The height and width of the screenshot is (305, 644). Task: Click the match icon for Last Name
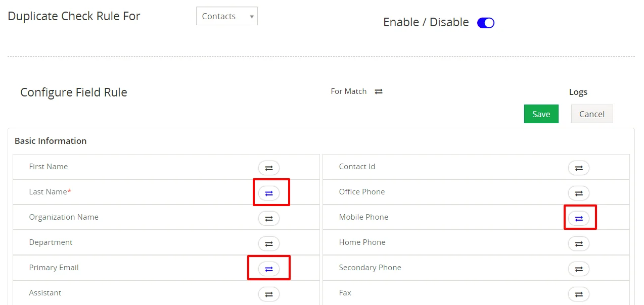269,193
